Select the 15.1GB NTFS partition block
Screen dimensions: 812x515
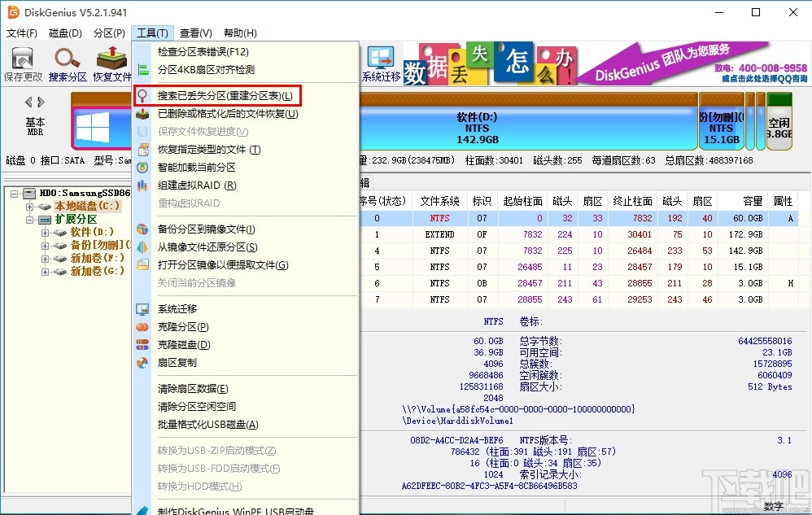pos(722,128)
